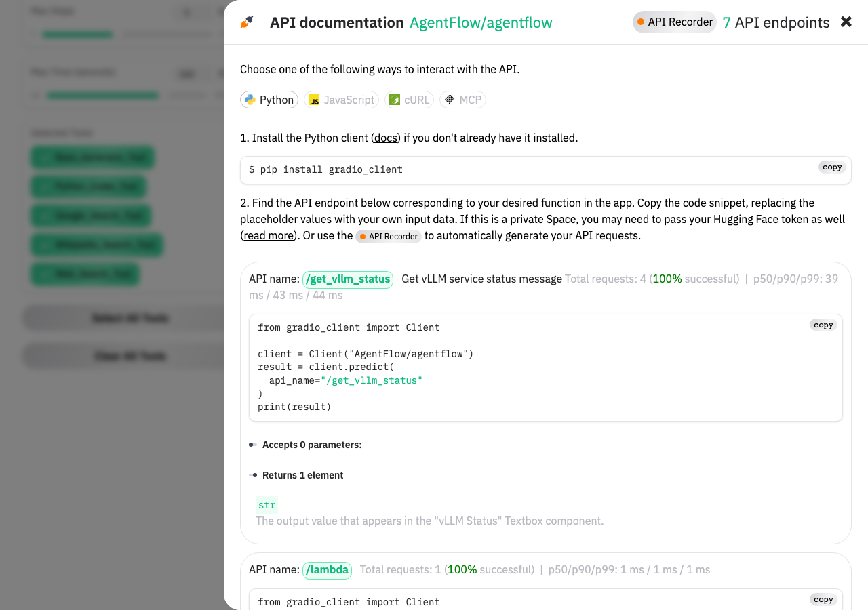
Task: Start the API Recorder from the header
Action: pyautogui.click(x=675, y=22)
